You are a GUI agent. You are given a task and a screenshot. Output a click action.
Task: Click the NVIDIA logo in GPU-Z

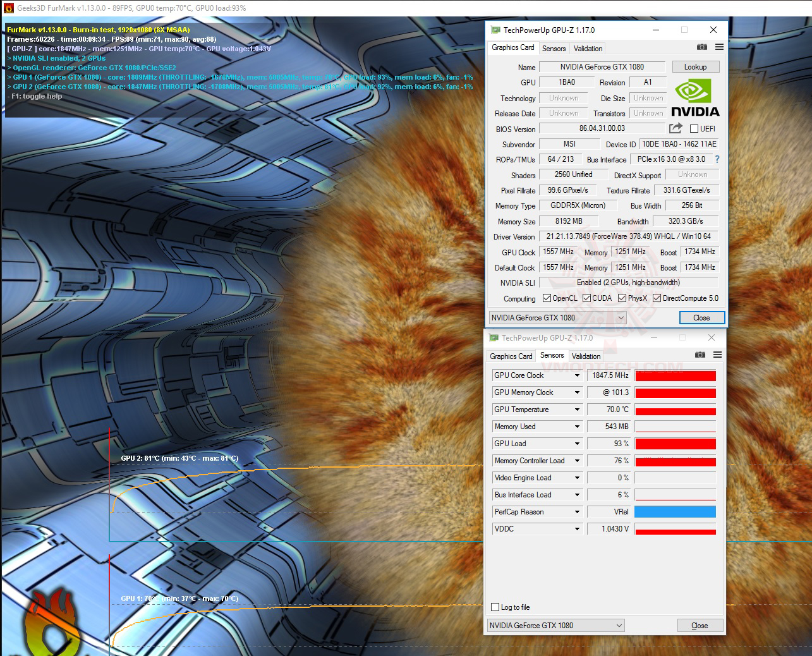click(695, 99)
